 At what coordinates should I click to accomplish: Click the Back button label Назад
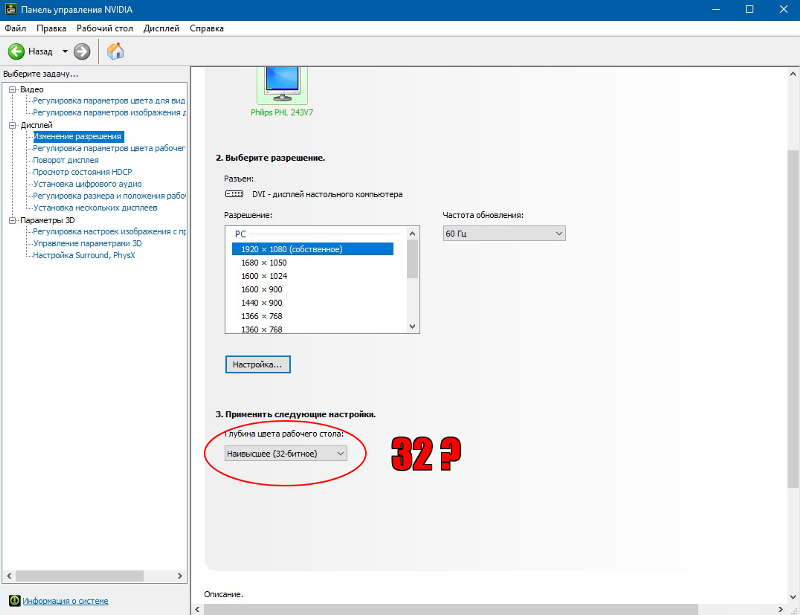(x=40, y=52)
